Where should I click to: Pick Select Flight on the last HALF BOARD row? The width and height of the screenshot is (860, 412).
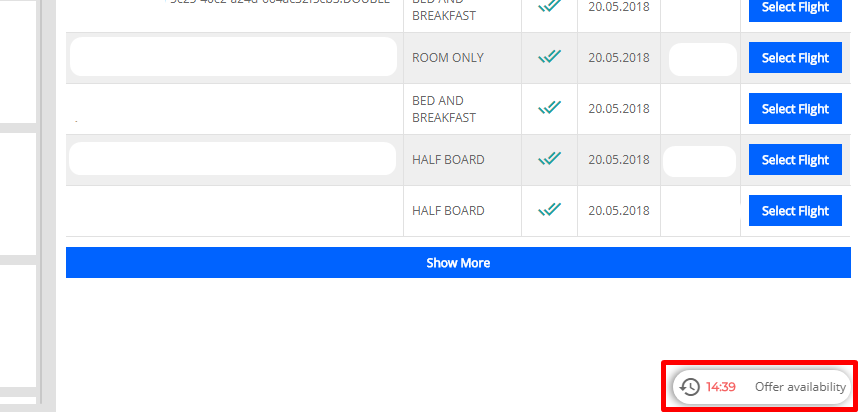pos(795,211)
